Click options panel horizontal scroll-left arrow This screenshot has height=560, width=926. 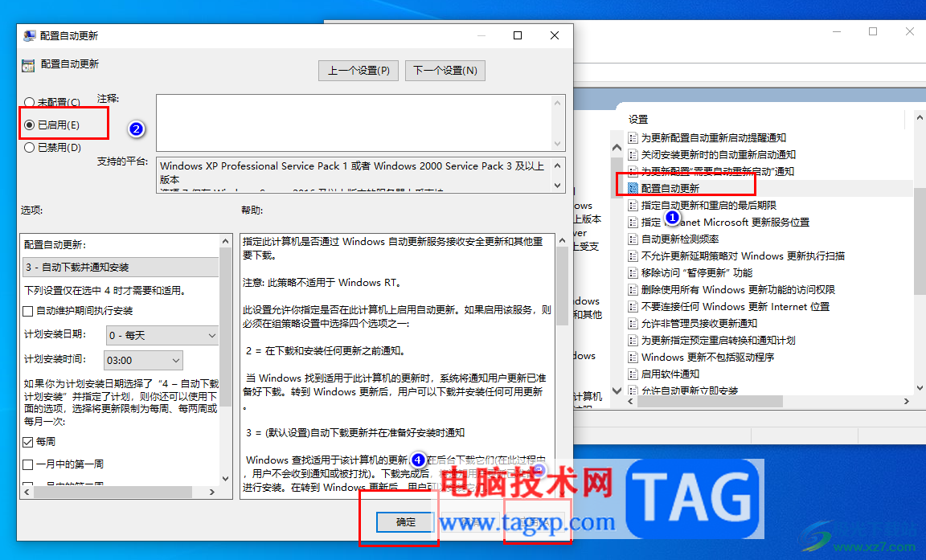coord(27,492)
